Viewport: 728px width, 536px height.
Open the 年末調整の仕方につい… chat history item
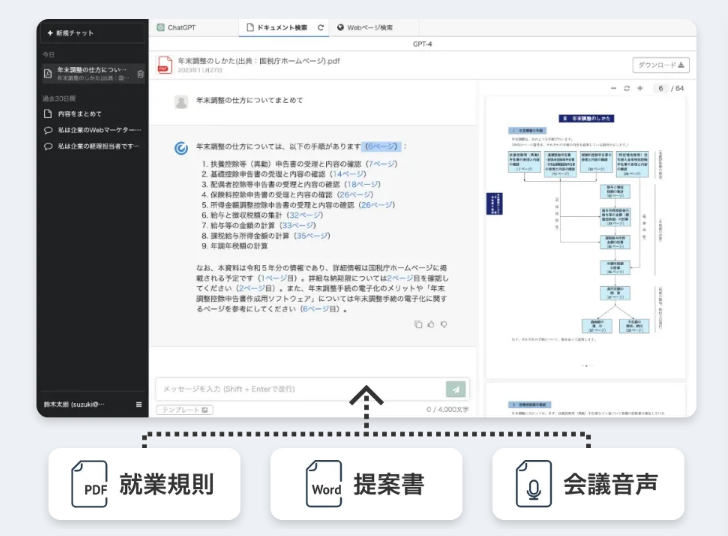(92, 73)
